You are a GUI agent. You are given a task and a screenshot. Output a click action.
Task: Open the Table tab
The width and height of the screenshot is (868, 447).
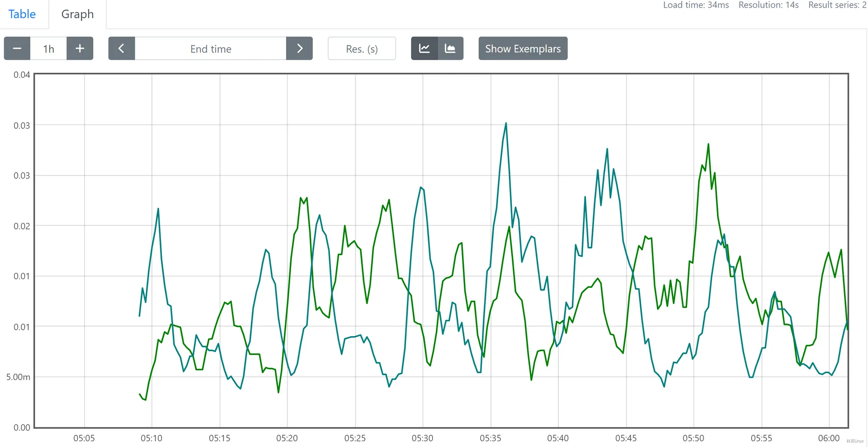pyautogui.click(x=22, y=14)
